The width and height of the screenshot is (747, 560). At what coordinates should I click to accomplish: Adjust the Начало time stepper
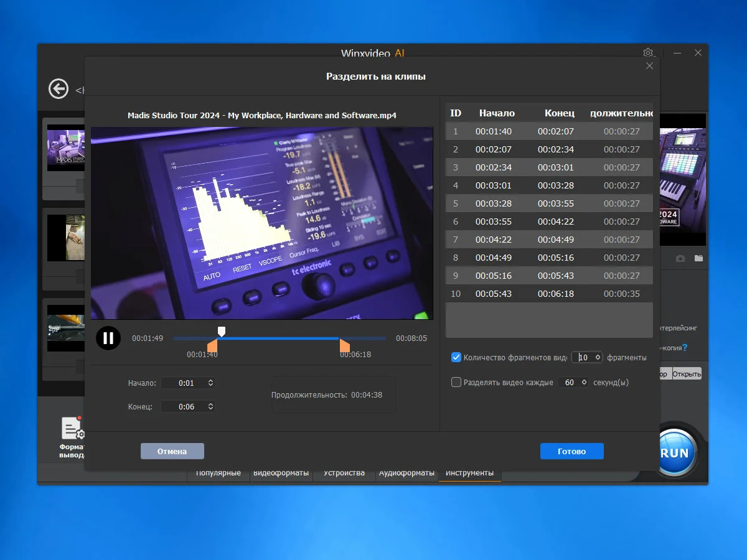[x=210, y=383]
